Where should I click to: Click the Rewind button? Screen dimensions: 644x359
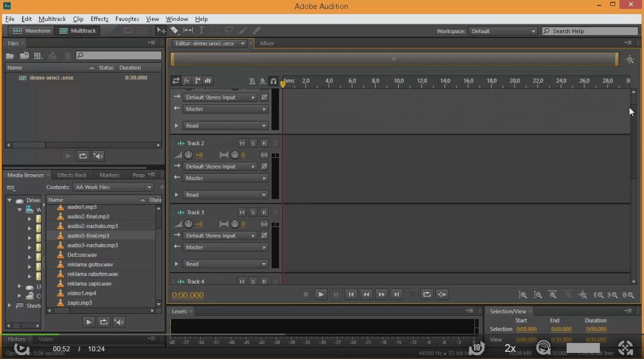[x=366, y=294]
